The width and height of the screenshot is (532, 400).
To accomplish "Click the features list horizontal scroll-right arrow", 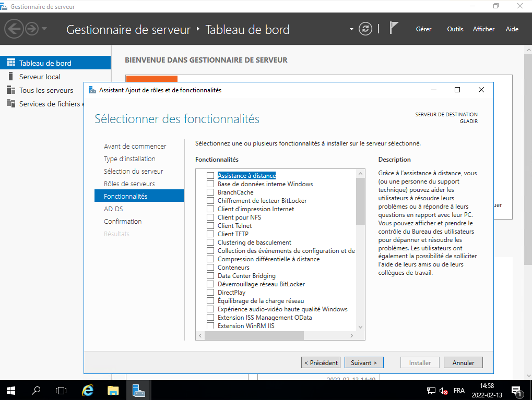I will tap(351, 336).
